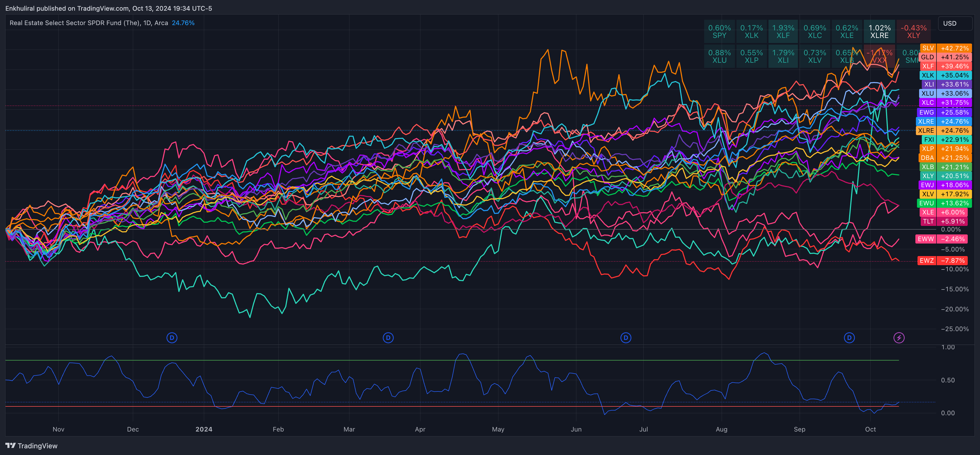Click the XLU 0.88% ticker tile
The height and width of the screenshot is (455, 980).
coord(719,56)
